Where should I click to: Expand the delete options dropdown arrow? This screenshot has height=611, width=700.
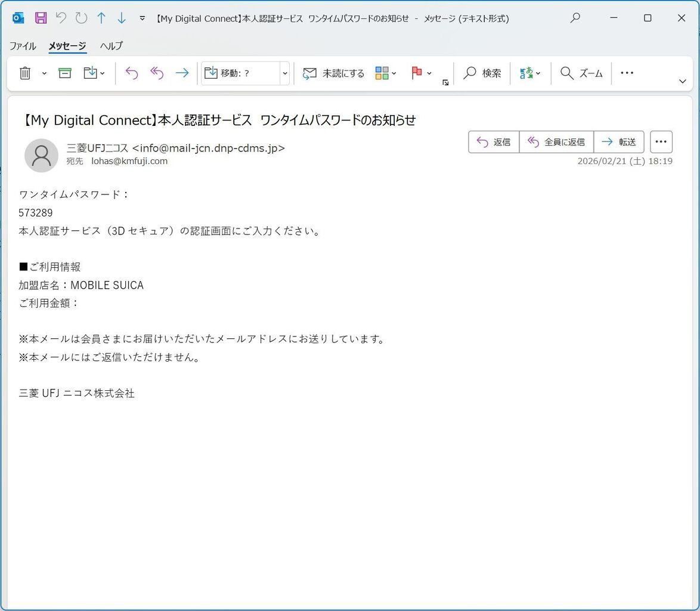coord(44,73)
